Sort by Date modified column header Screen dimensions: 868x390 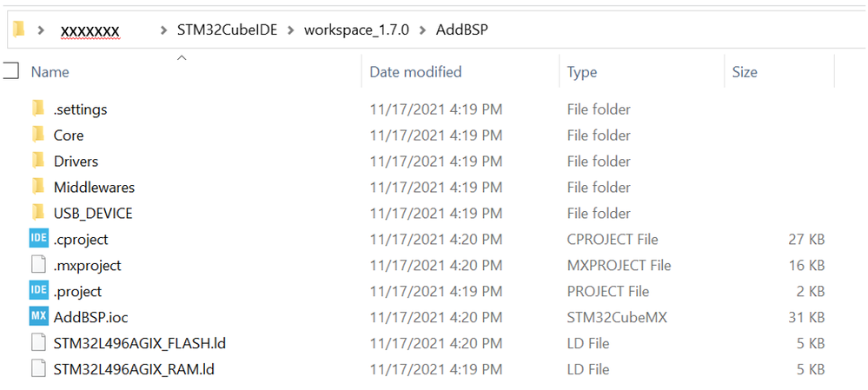click(415, 72)
